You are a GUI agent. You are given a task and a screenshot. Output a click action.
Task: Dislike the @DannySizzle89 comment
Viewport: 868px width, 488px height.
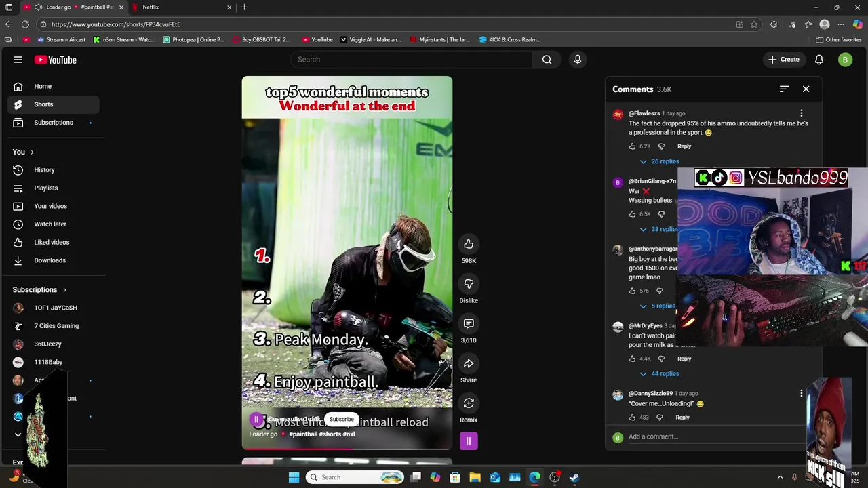click(660, 418)
